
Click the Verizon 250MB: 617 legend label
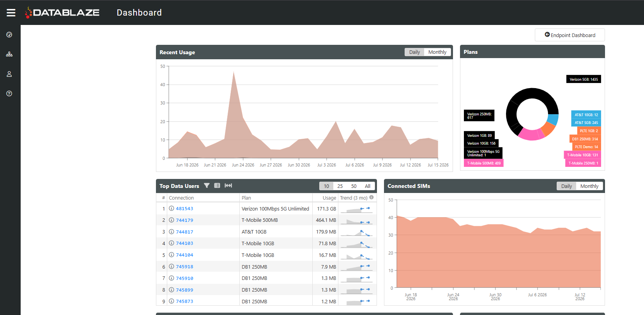click(x=479, y=115)
